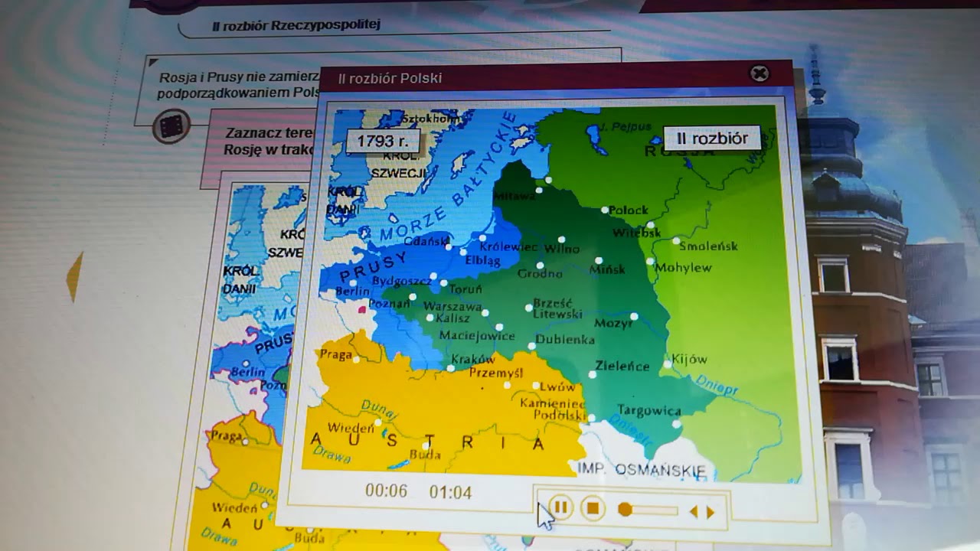Screen dimensions: 980x551
Task: Click Brześć Litewski on the popup map
Action: click(x=557, y=308)
